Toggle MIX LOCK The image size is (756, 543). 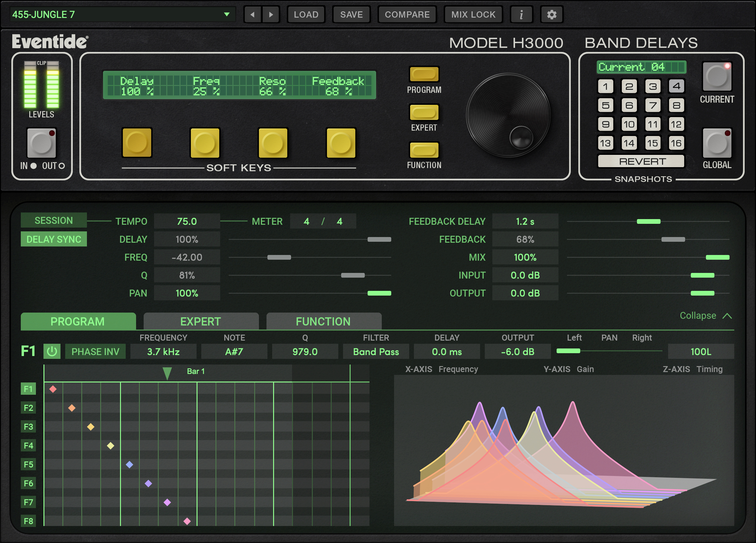click(x=473, y=15)
